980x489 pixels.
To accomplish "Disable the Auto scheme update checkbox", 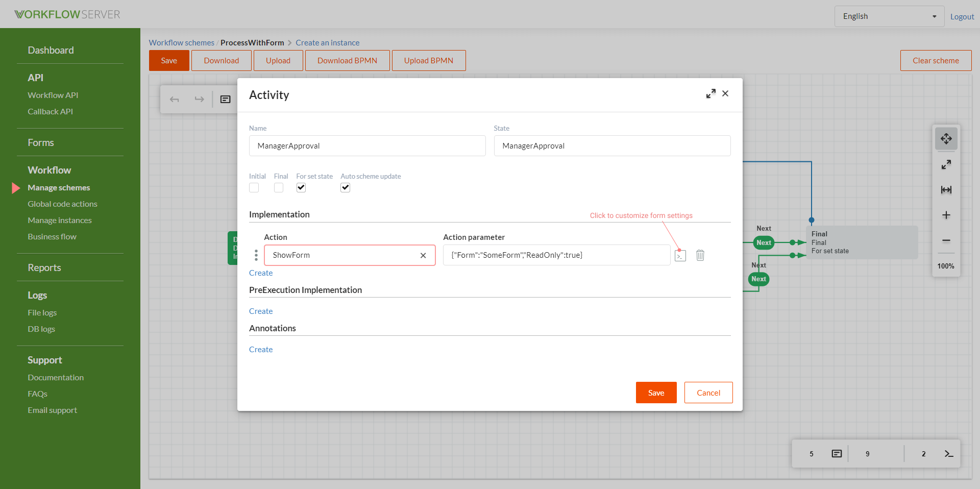I will click(x=346, y=188).
